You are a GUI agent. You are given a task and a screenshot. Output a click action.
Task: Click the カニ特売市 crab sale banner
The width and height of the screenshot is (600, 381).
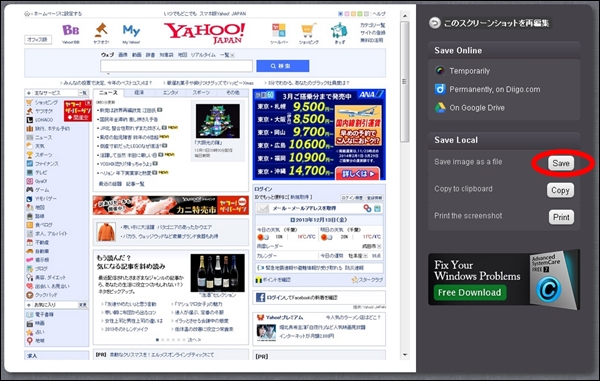point(171,205)
